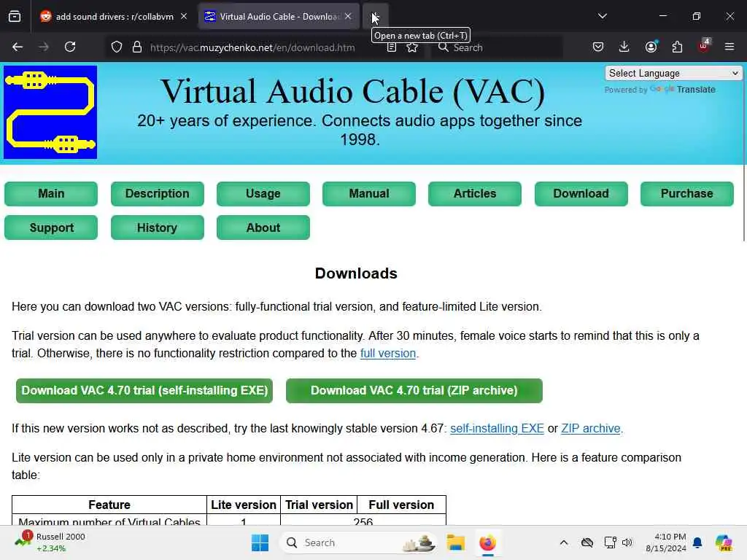Open the Firefox account icon

point(651,47)
